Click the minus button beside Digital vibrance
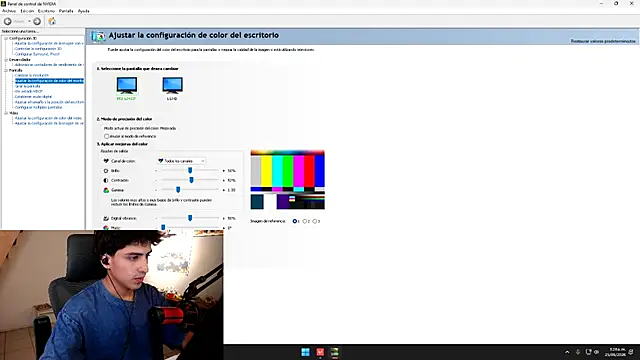640x360 pixels. pos(156,218)
